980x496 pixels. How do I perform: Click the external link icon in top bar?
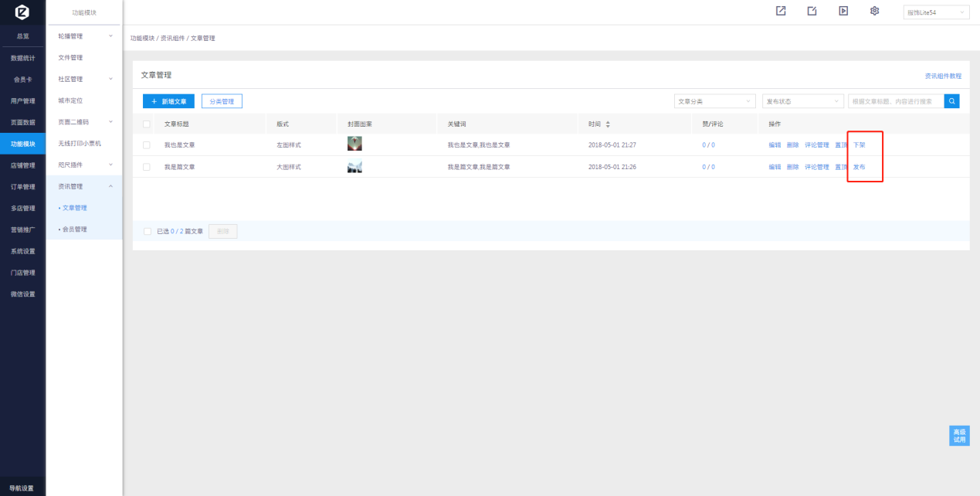click(x=781, y=11)
